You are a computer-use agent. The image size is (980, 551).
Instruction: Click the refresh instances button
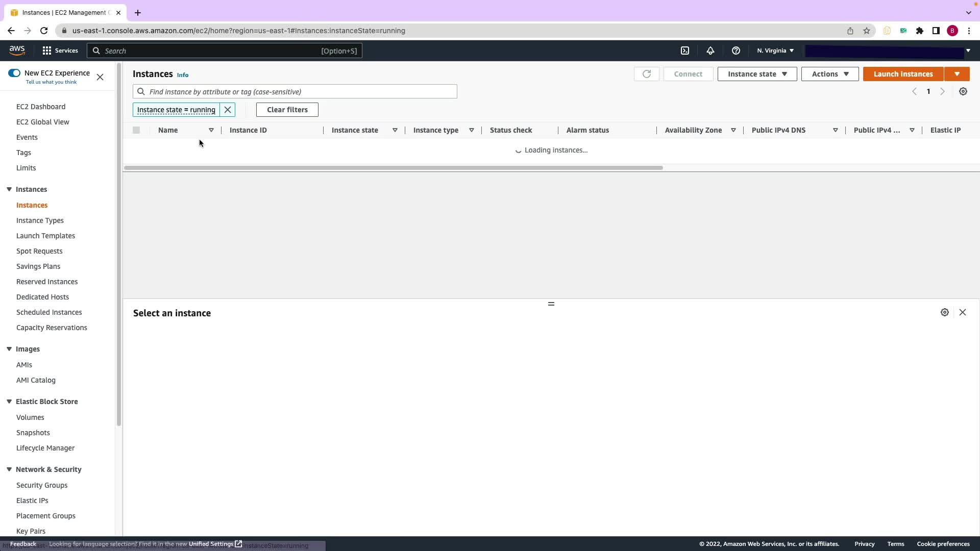coord(646,74)
